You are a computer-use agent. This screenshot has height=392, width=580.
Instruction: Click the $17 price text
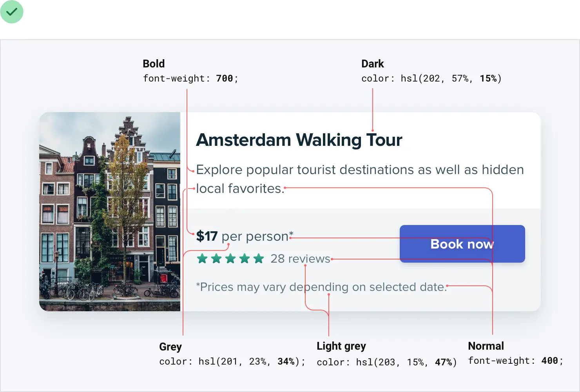click(207, 236)
